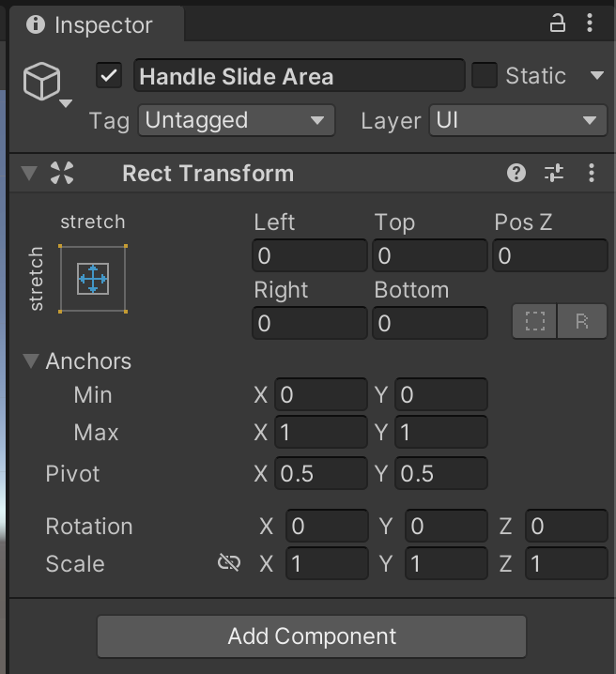This screenshot has width=616, height=674.
Task: Open the Inspector panel kebab menu
Action: point(590,23)
